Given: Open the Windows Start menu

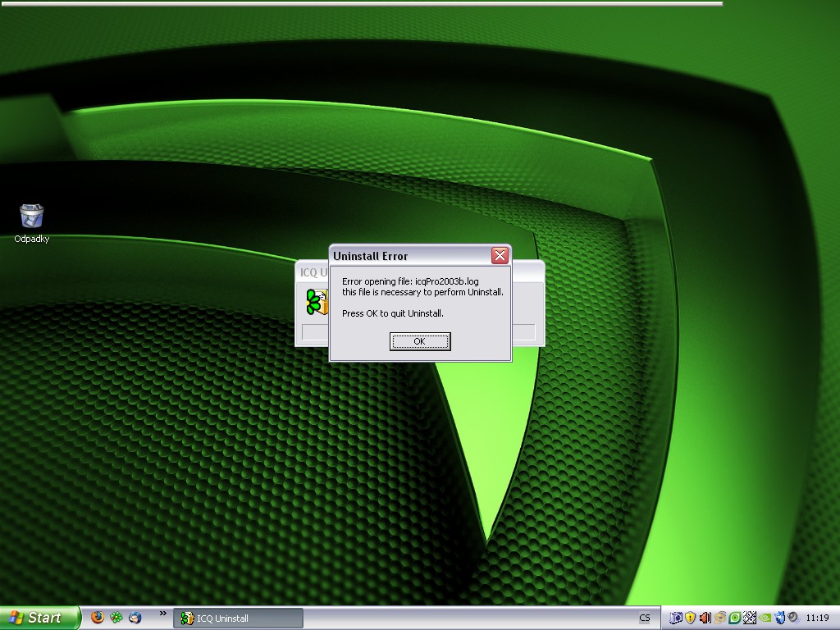Looking at the screenshot, I should (x=40, y=618).
